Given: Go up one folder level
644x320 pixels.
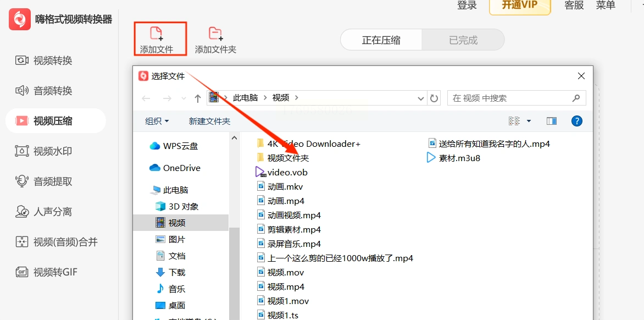Looking at the screenshot, I should [198, 98].
